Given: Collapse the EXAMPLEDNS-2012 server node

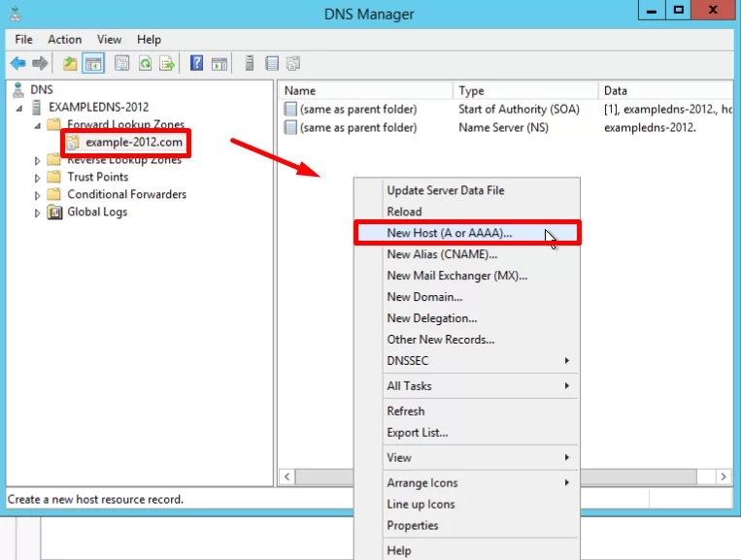Looking at the screenshot, I should pyautogui.click(x=21, y=108).
